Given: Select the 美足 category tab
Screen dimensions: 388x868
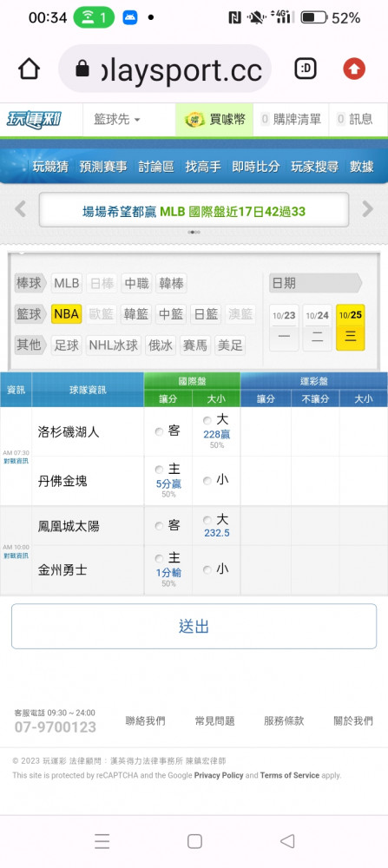Looking at the screenshot, I should coord(230,345).
